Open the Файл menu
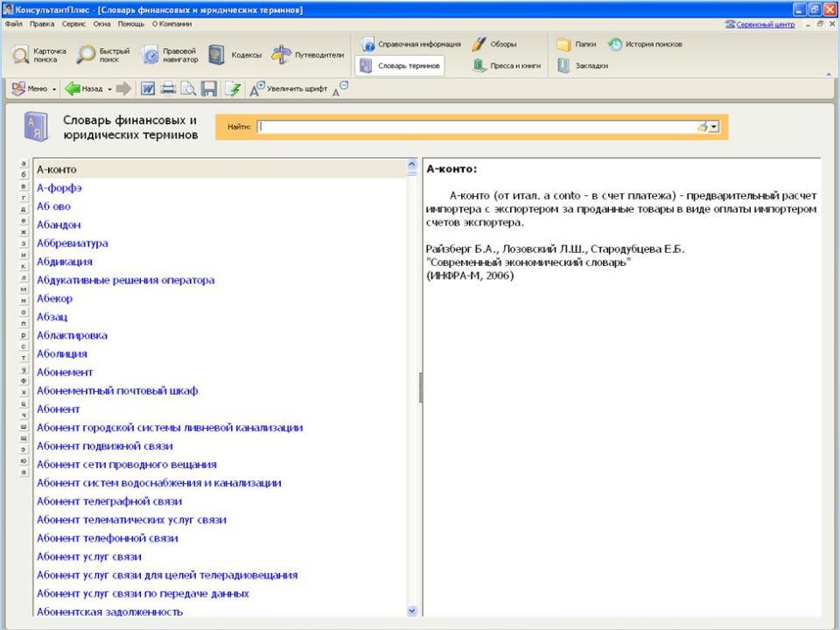840x630 pixels. 14,24
